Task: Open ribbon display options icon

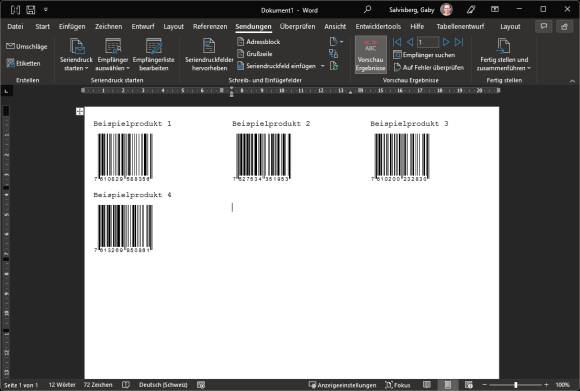Action: (x=495, y=10)
